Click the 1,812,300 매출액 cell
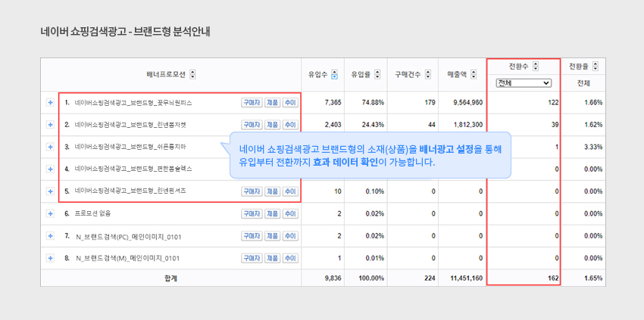This screenshot has width=644, height=320. coord(467,125)
